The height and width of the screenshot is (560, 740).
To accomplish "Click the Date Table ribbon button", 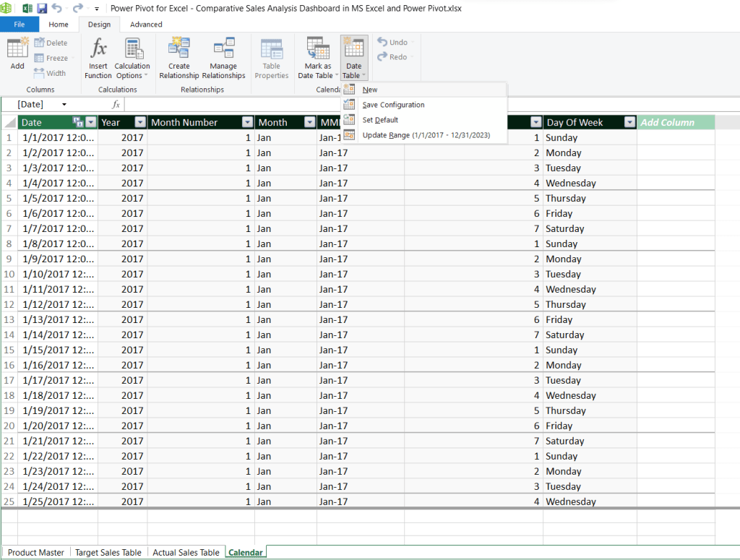I will (354, 58).
